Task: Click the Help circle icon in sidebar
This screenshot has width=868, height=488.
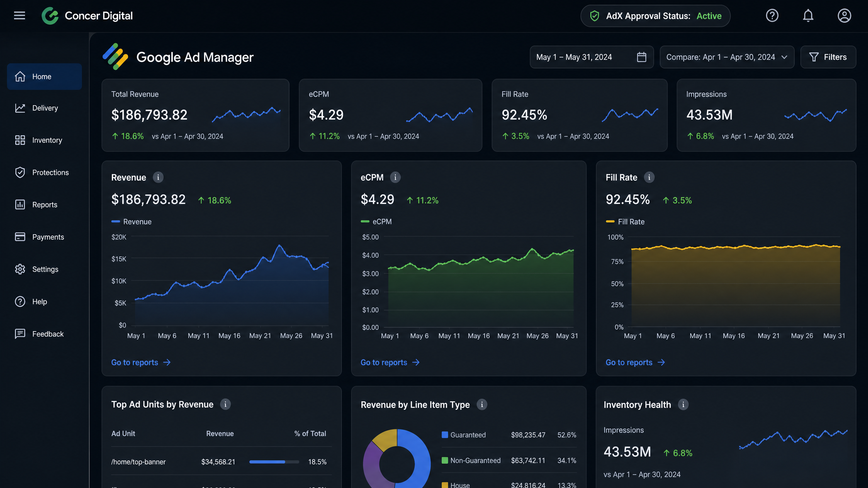Action: pos(20,301)
